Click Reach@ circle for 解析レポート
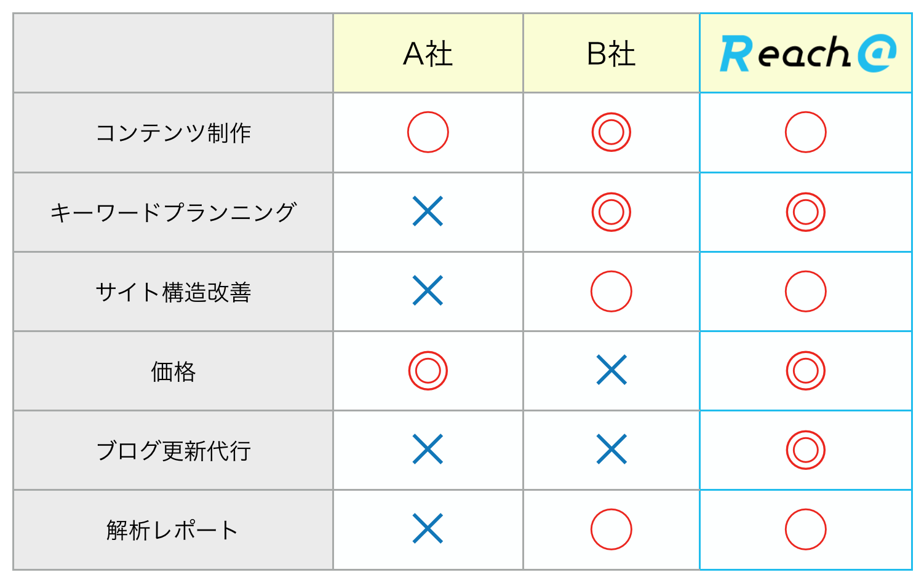The height and width of the screenshot is (583, 924). (806, 529)
